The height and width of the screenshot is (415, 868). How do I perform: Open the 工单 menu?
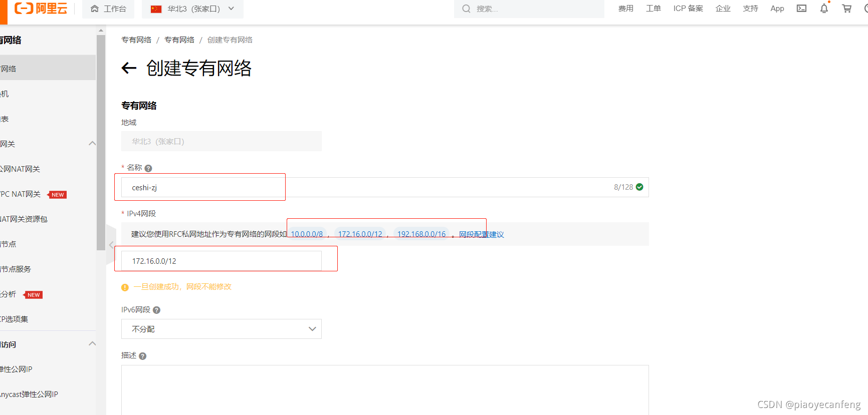click(x=653, y=9)
